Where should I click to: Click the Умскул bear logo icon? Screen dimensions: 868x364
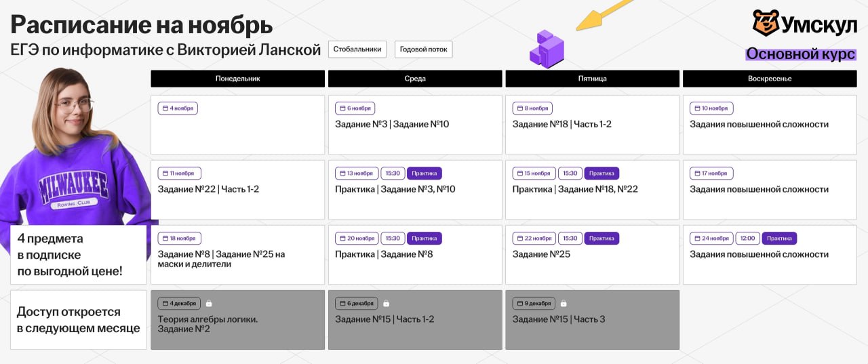(766, 23)
